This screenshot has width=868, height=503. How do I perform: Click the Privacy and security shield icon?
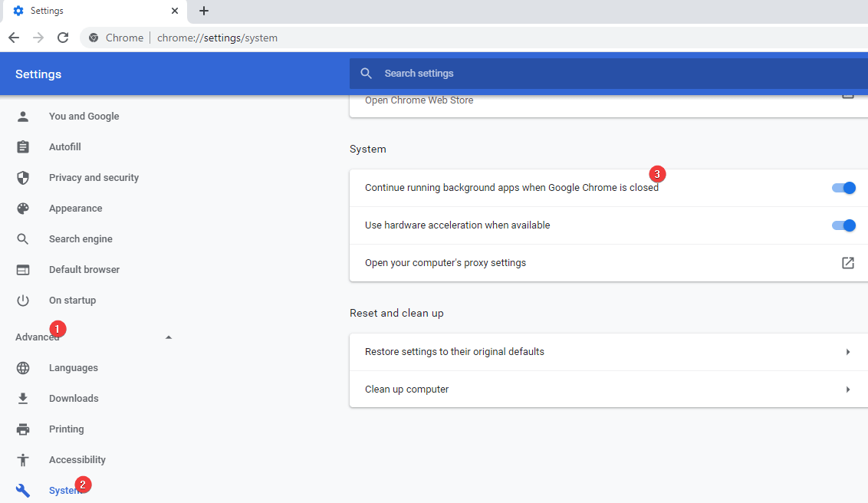click(23, 178)
